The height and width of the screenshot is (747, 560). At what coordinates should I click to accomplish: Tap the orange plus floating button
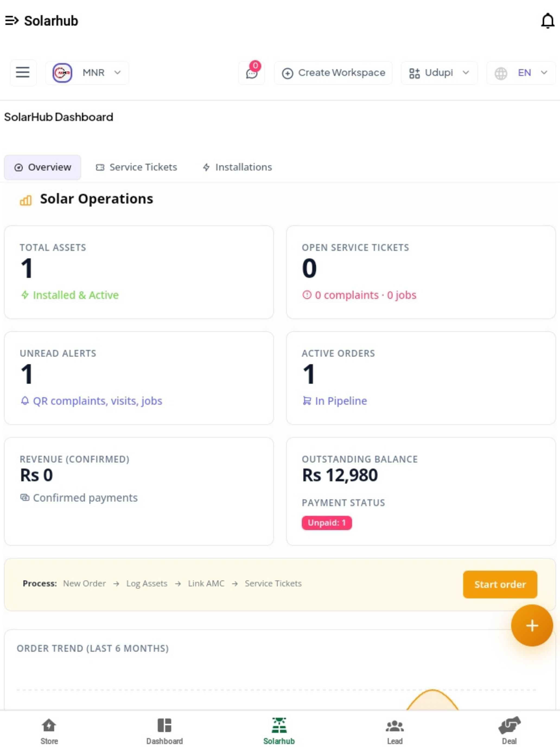tap(532, 625)
